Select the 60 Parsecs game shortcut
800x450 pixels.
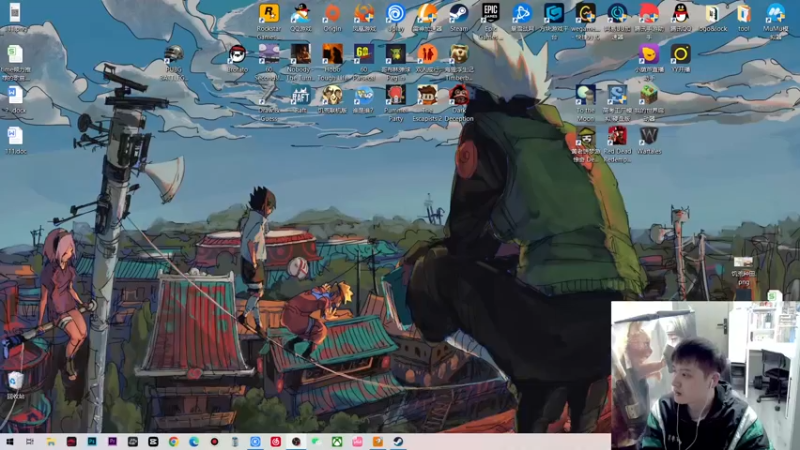coord(364,54)
